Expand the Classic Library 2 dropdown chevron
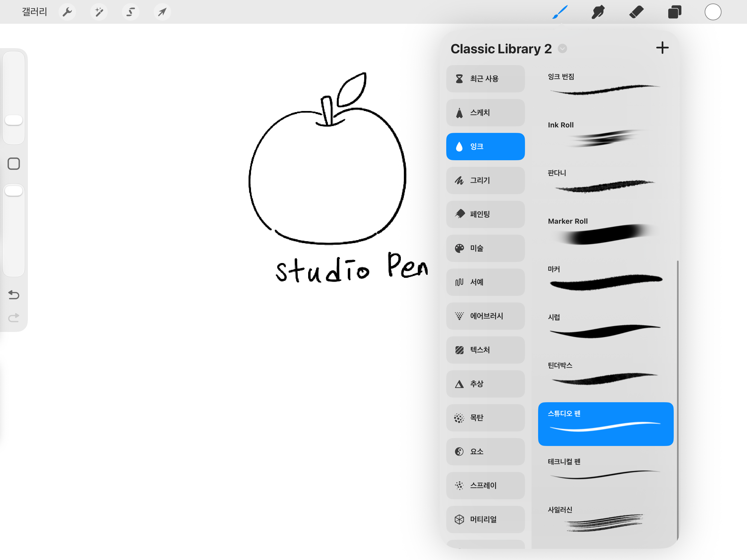The height and width of the screenshot is (560, 747). coord(562,49)
